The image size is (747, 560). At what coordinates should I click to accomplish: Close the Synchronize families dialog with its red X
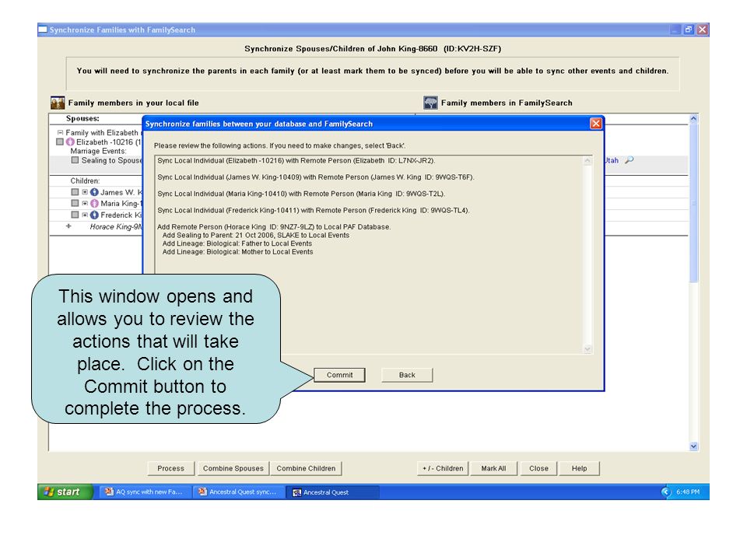tap(595, 124)
